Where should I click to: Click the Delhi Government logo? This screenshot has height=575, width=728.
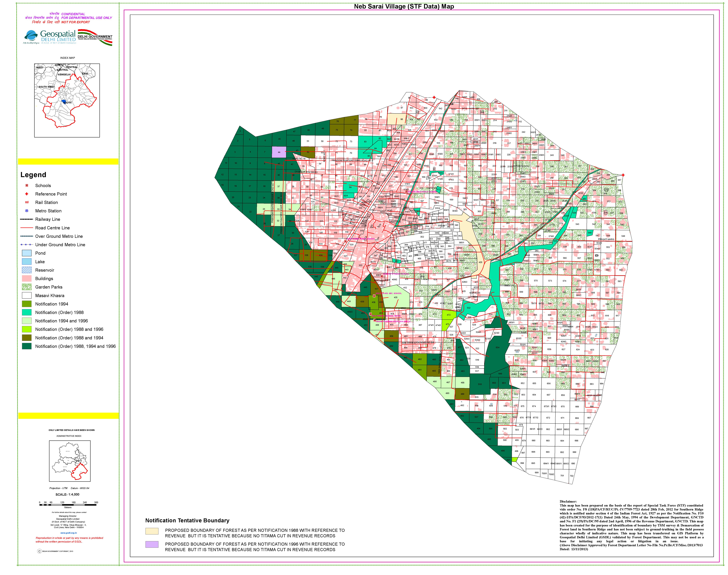(95, 37)
